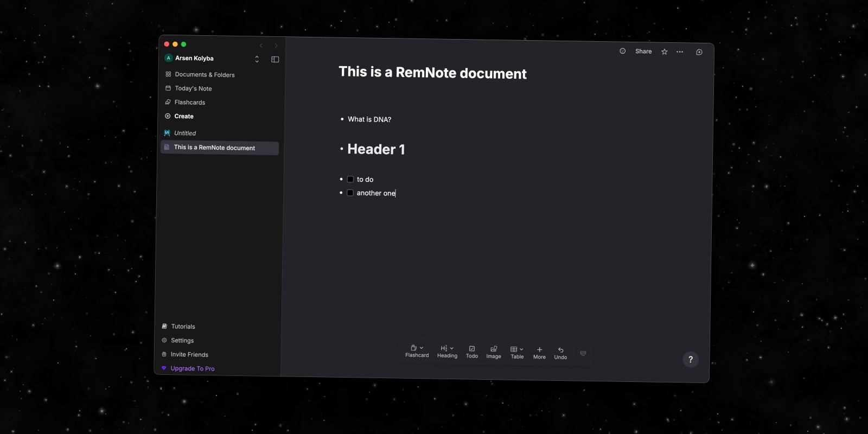Click the bullet beside 'What is DNA?'
The width and height of the screenshot is (868, 434).
click(342, 119)
